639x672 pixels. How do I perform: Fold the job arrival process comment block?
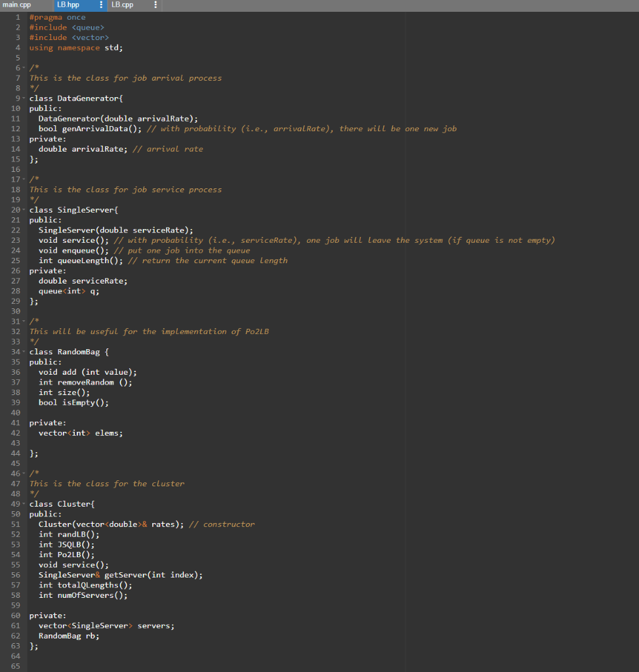24,68
